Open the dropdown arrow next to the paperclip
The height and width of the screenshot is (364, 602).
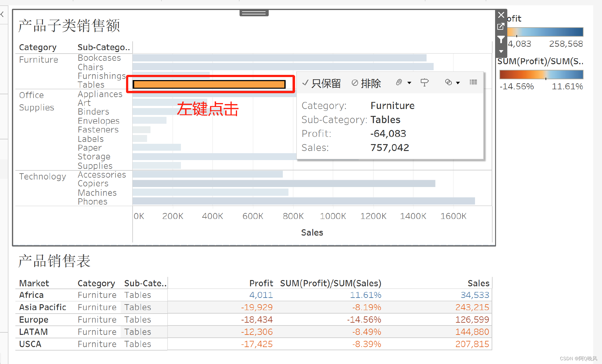[x=409, y=83]
